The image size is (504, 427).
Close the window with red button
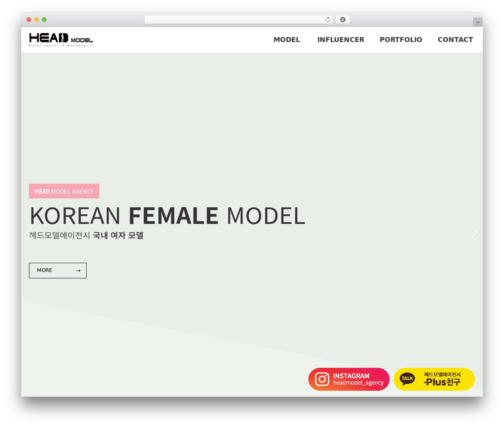click(29, 20)
